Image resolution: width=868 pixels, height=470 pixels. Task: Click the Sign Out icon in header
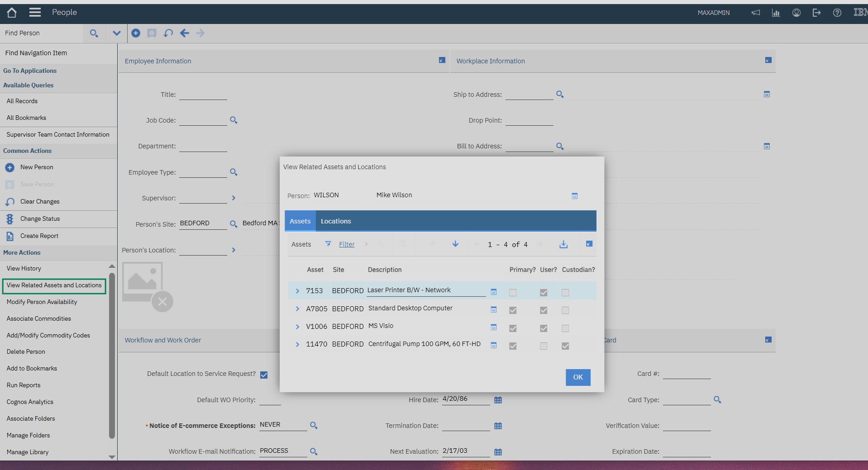[x=816, y=13]
